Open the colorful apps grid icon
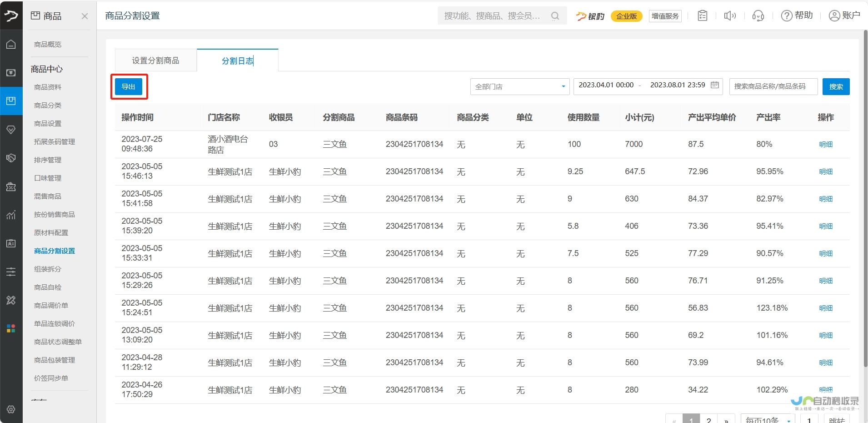 click(11, 328)
